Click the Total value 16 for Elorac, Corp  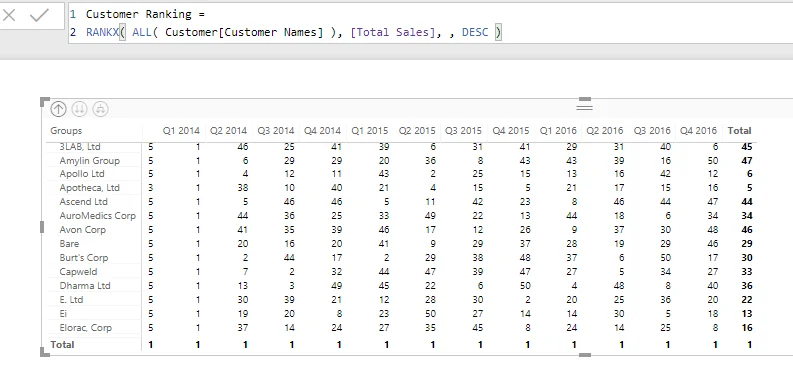pyautogui.click(x=746, y=328)
